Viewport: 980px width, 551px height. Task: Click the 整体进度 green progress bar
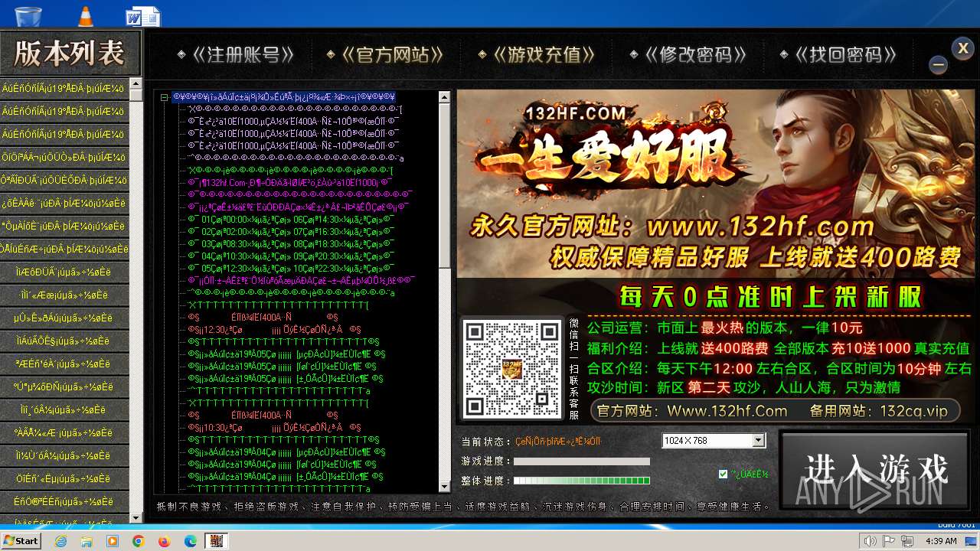581,481
